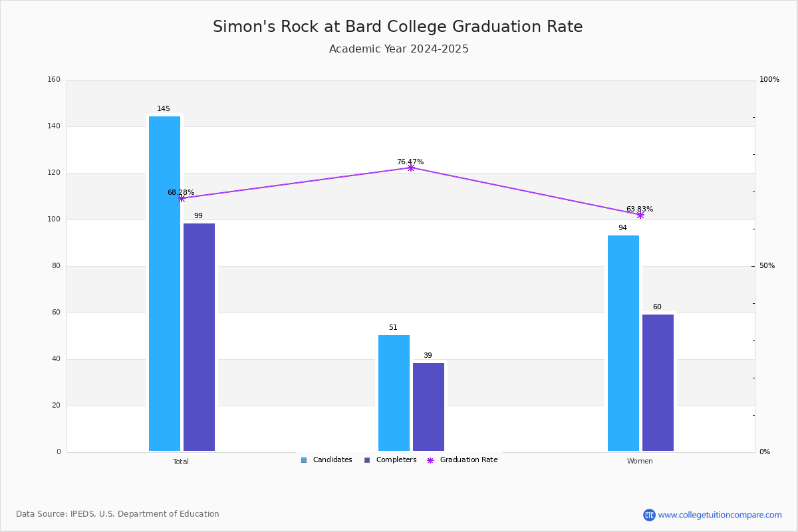798x532 pixels.
Task: Select the Women completers bar labeled 60
Action: pyautogui.click(x=658, y=383)
